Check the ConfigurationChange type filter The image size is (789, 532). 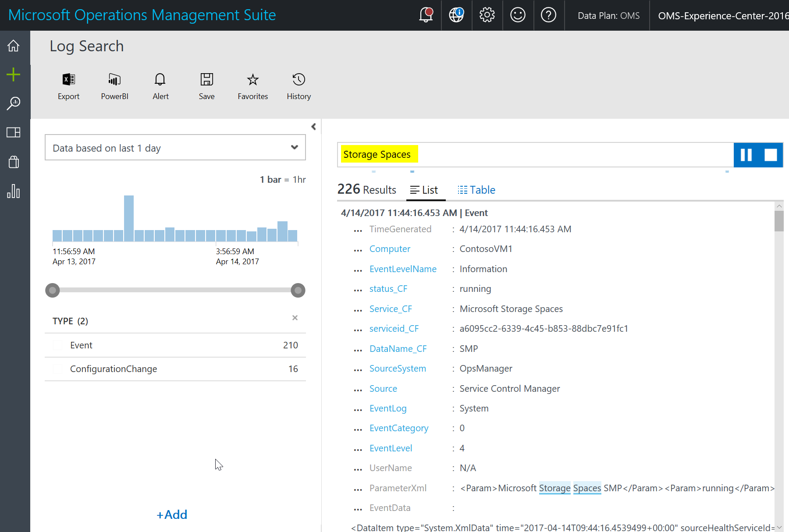(x=57, y=369)
